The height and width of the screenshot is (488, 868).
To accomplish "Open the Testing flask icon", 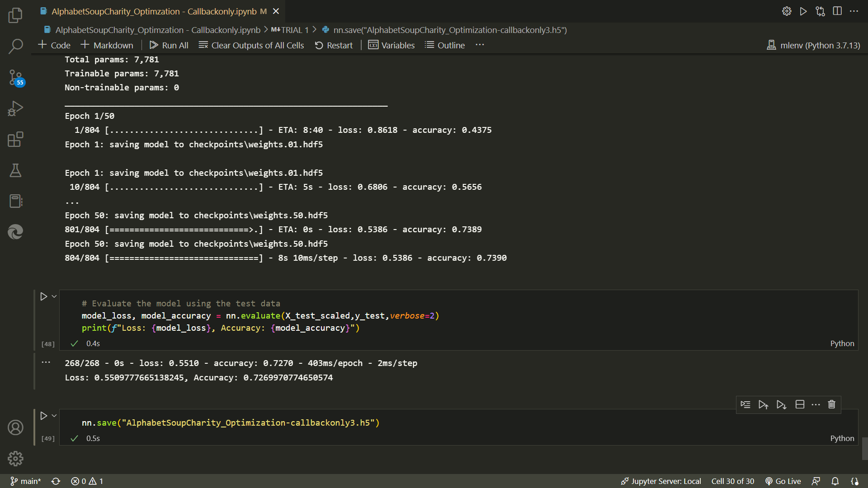I will tap(15, 170).
